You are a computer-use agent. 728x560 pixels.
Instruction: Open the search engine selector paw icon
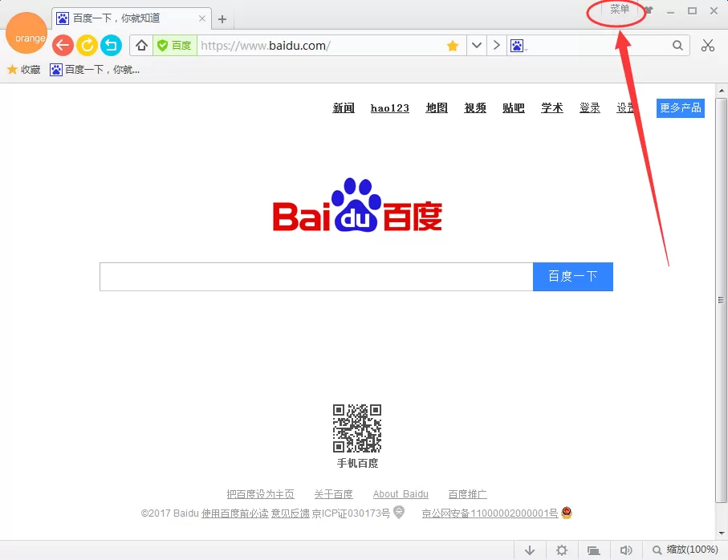pos(518,46)
